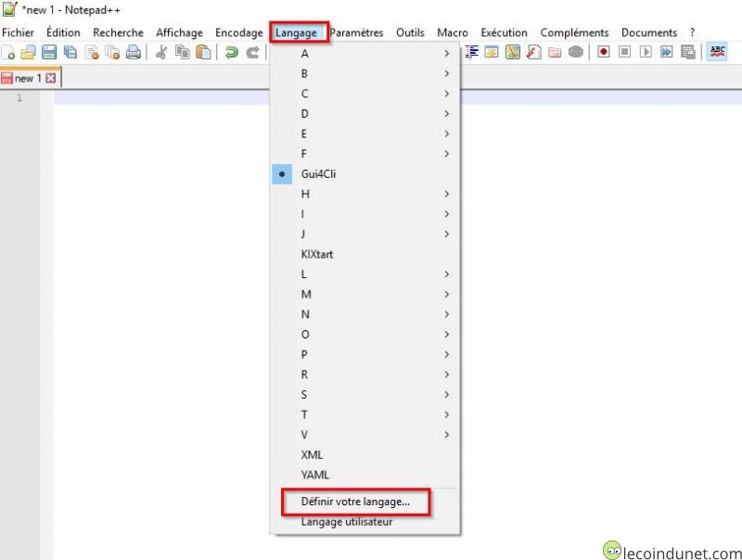The height and width of the screenshot is (560, 742).
Task: Save the current recorded macro icon
Action: pos(687,52)
